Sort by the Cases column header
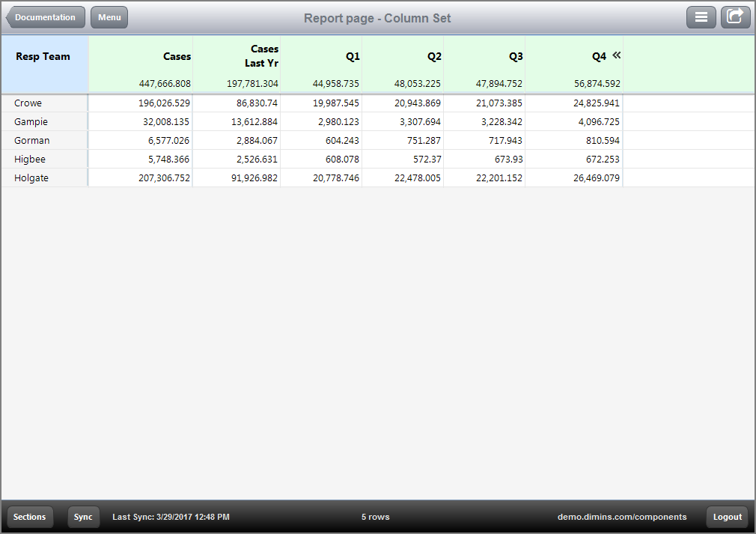 point(176,55)
